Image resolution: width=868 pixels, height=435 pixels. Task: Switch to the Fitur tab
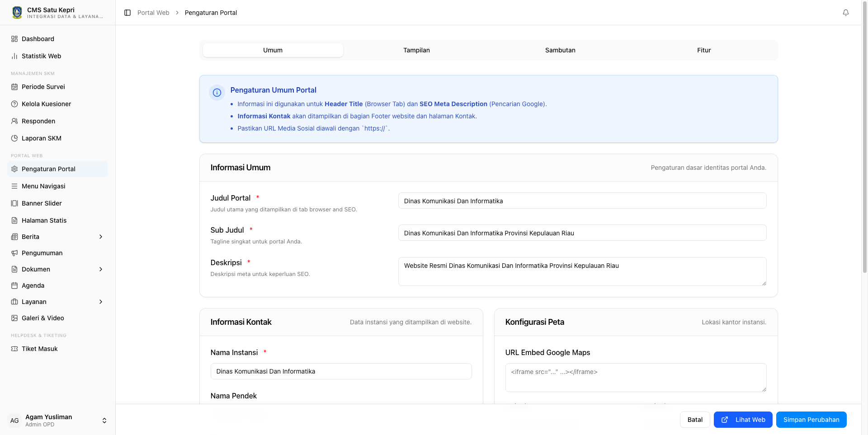tap(704, 50)
